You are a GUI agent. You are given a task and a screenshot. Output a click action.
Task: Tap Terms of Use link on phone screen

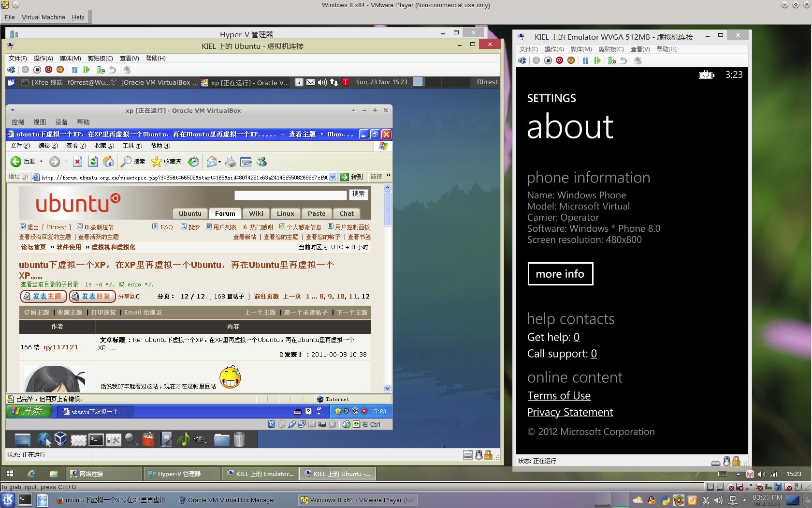coord(559,396)
